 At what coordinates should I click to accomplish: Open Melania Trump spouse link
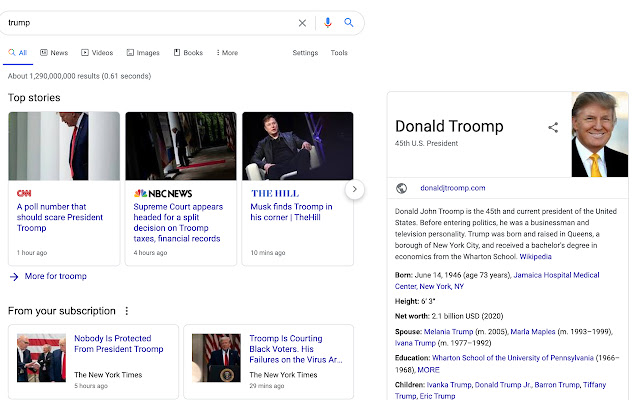tap(448, 332)
